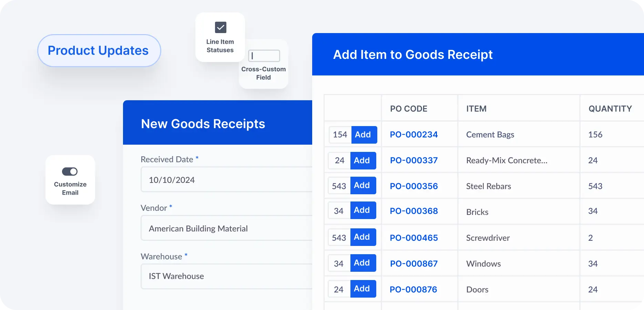The width and height of the screenshot is (644, 310).
Task: Toggle the Customize Email switch
Action: [x=70, y=172]
